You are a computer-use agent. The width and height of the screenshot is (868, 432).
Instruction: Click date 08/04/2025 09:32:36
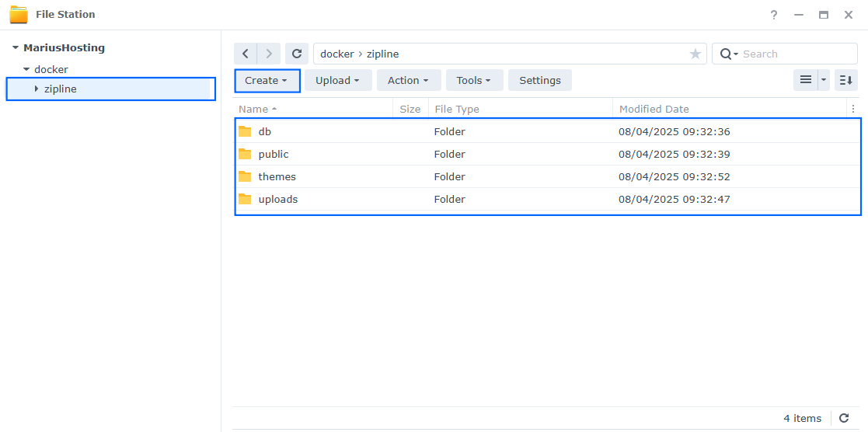point(675,132)
